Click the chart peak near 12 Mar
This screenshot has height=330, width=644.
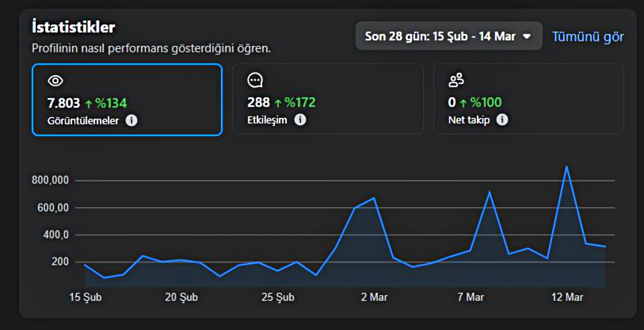pos(567,167)
